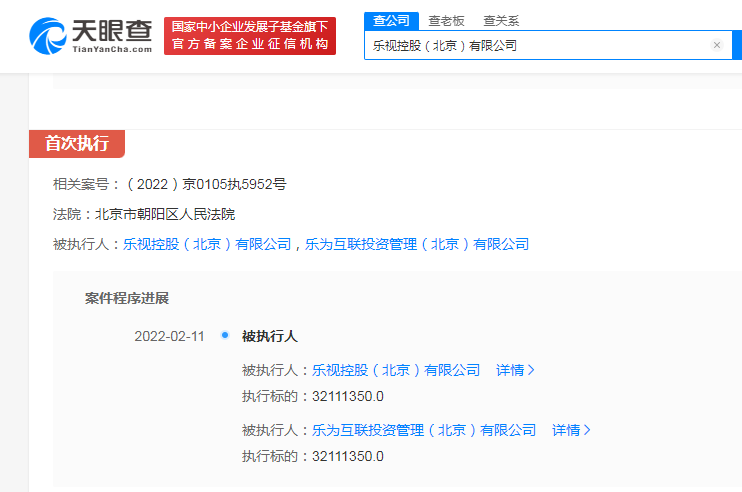Click the 案件程序进展 heading

tap(127, 298)
